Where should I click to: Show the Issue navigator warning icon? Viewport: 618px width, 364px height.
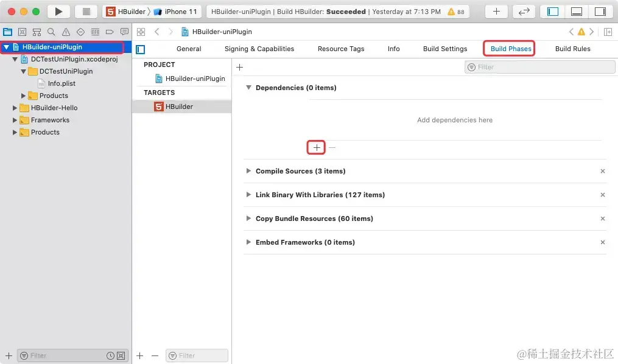(x=66, y=32)
